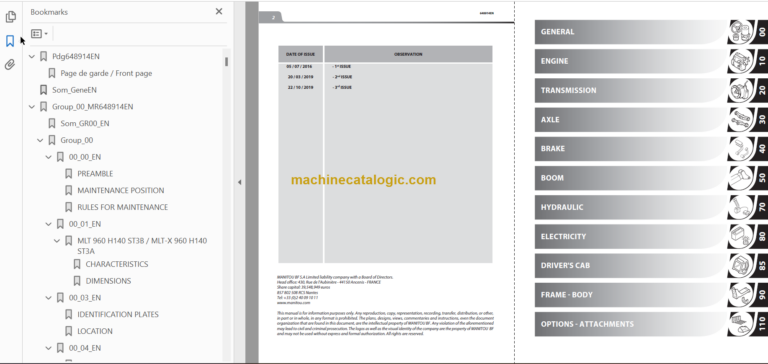
Task: Click the Bookmarks panel vertical scrollbar thumb
Action: (226, 62)
